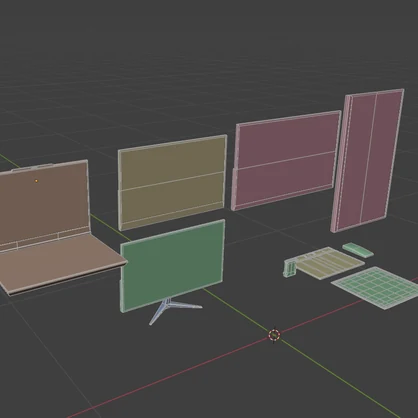This screenshot has height=418, width=418.
Task: Select the small green mouse-shaped object
Action: (358, 250)
